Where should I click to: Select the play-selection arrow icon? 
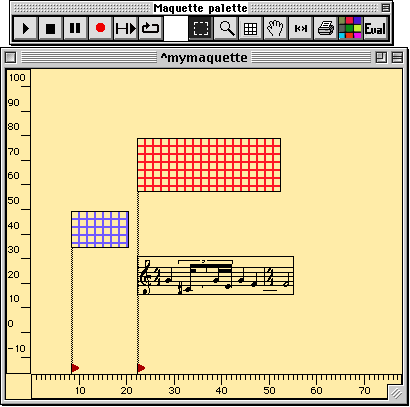125,29
